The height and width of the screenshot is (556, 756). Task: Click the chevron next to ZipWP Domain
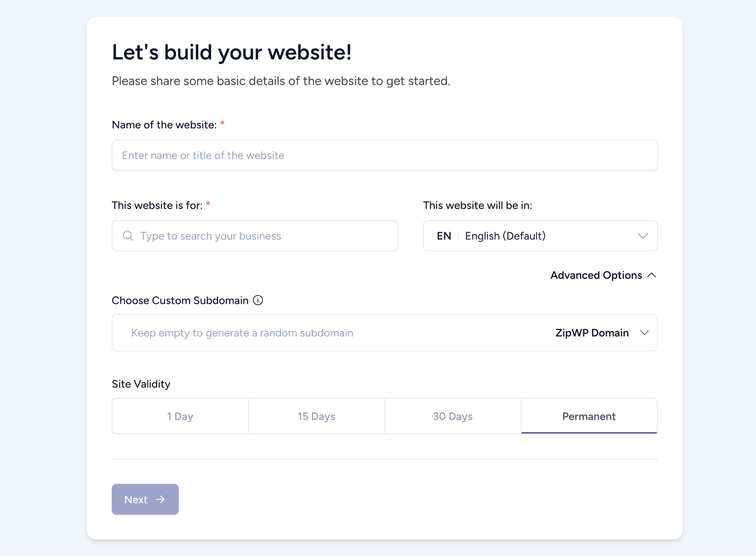tap(645, 332)
